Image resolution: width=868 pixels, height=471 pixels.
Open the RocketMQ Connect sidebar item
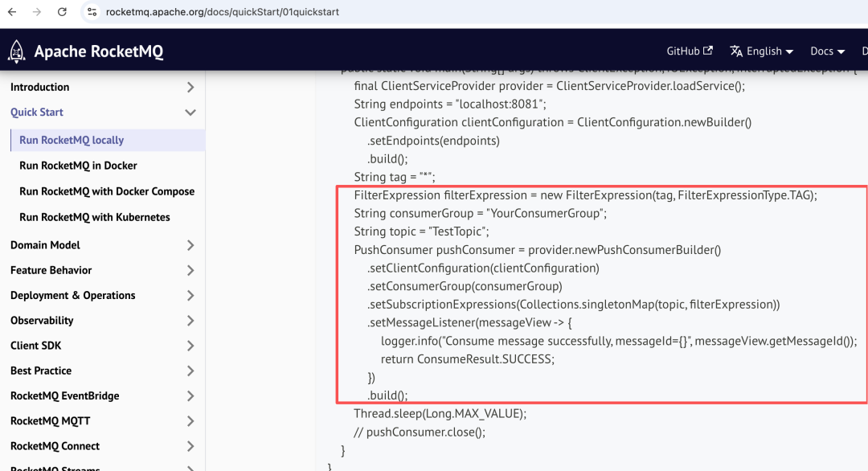55,445
